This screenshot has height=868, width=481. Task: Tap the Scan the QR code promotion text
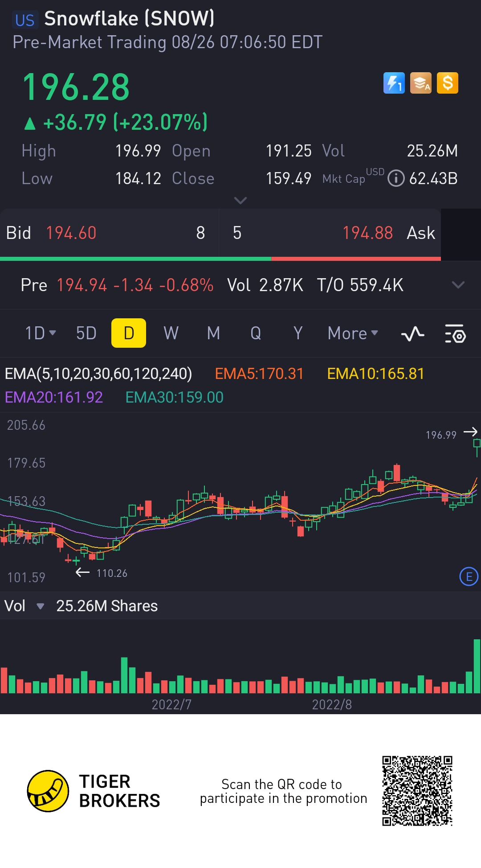click(x=283, y=791)
